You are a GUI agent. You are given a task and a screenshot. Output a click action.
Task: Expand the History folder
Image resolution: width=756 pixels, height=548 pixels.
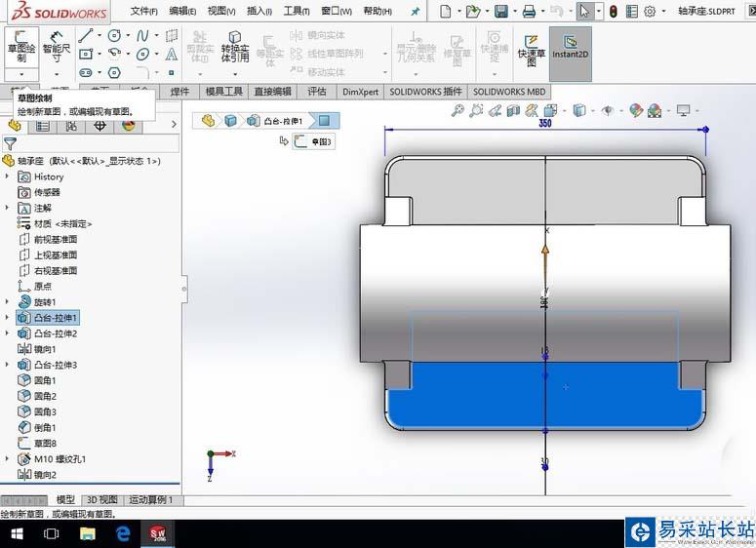[x=7, y=176]
